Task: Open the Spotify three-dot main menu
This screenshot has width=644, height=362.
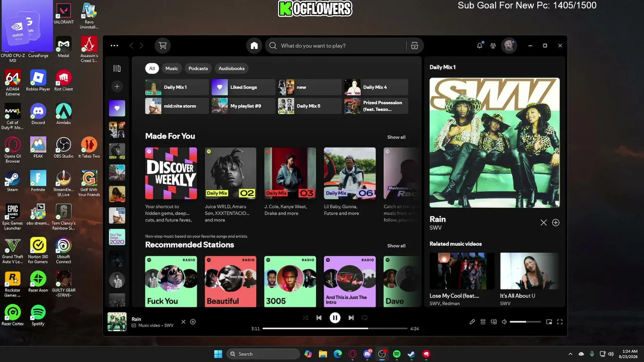Action: pyautogui.click(x=114, y=46)
